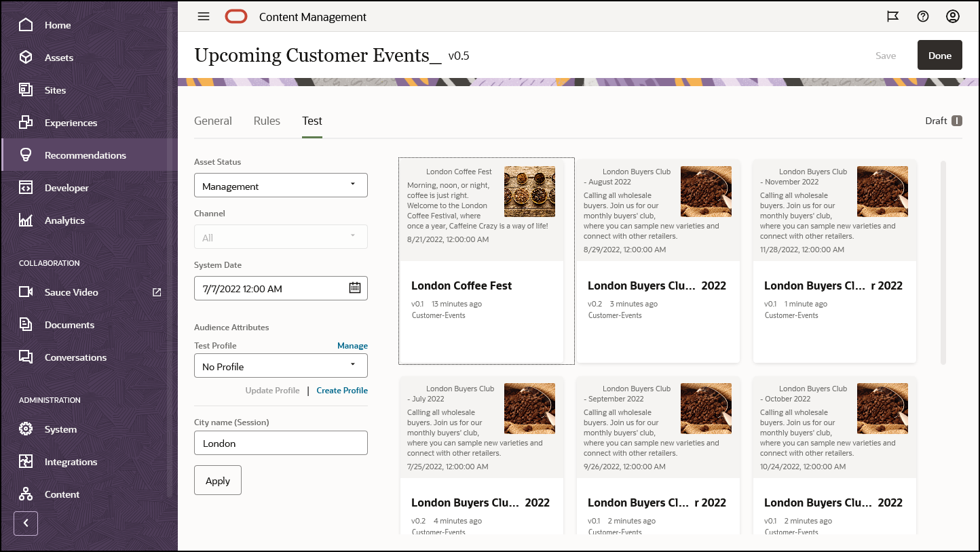
Task: Click the Recommendations lightbulb icon
Action: point(26,155)
